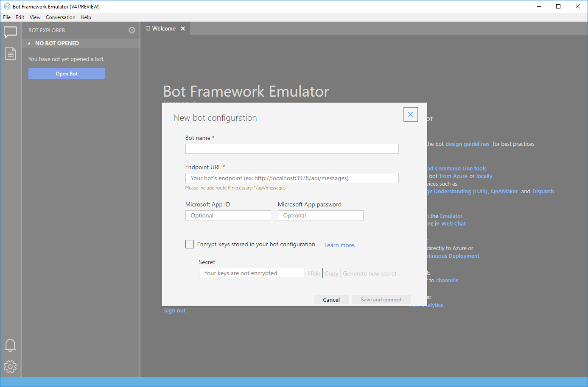Close the Welcome tab
588x387 pixels.
pyautogui.click(x=183, y=28)
